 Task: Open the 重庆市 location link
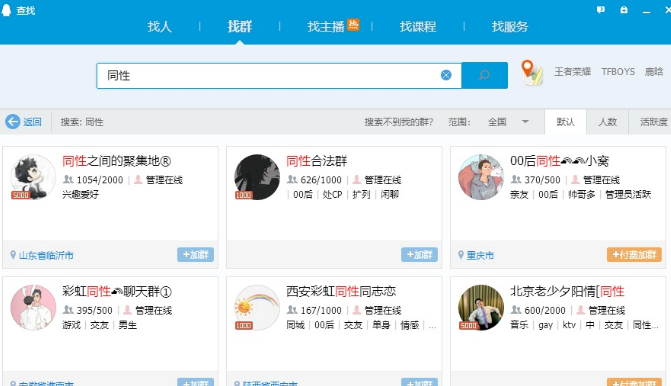tap(480, 255)
